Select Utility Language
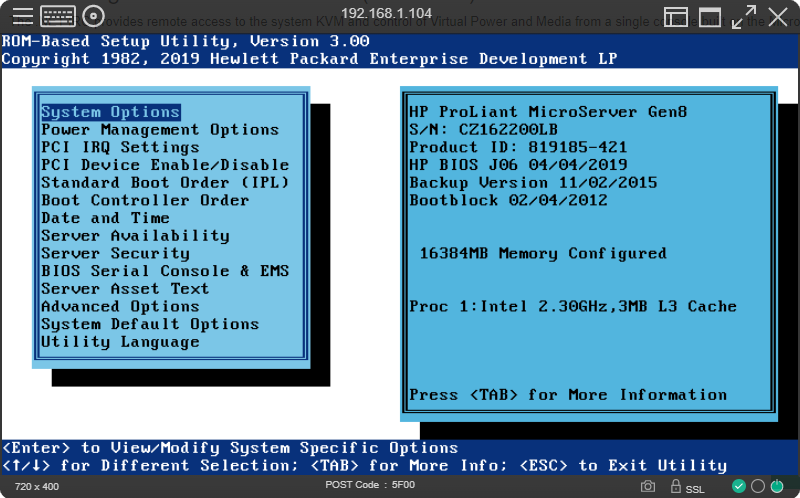 click(x=120, y=342)
